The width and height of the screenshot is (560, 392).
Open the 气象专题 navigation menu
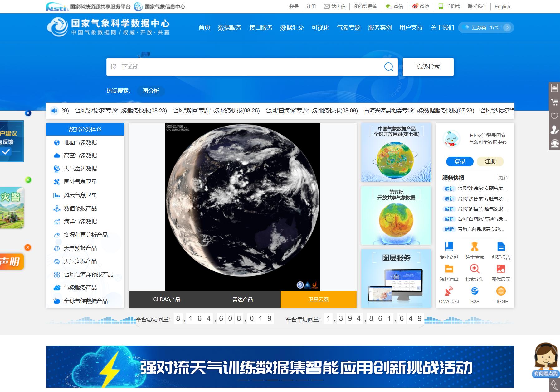(348, 27)
